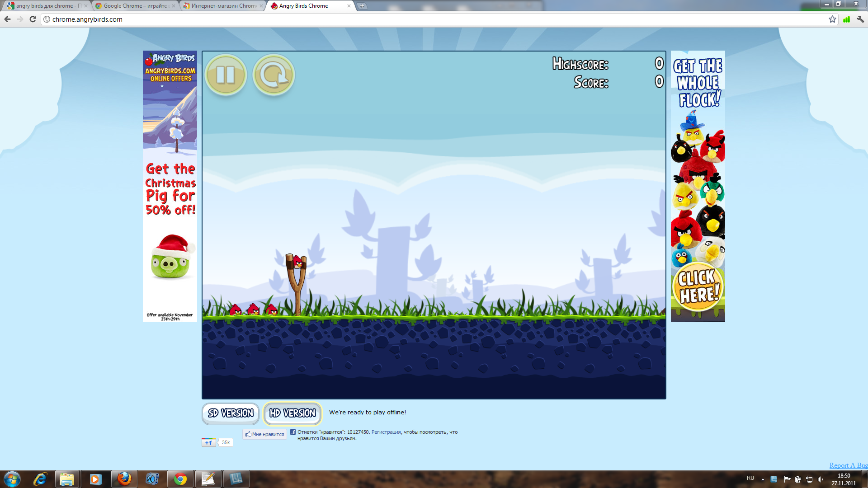Click the RU language indicator
868x488 pixels.
tap(750, 478)
